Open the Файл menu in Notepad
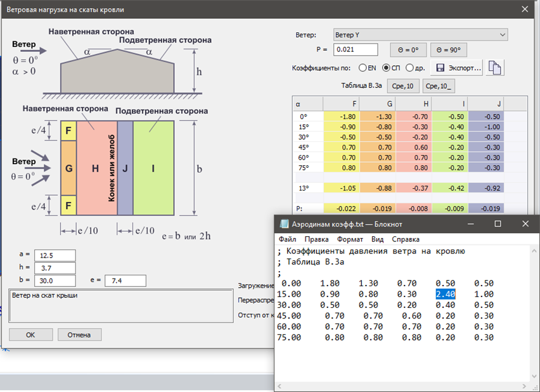 (x=287, y=239)
